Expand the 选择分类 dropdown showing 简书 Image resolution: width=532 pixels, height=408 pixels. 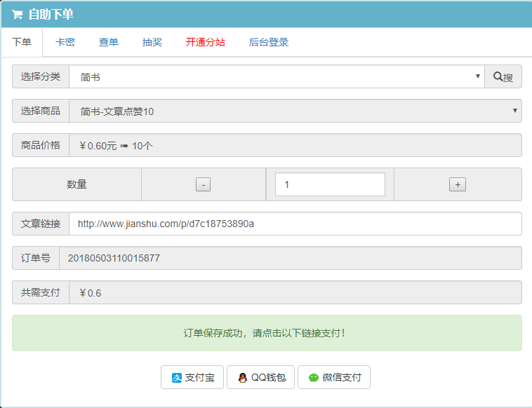[x=277, y=76]
